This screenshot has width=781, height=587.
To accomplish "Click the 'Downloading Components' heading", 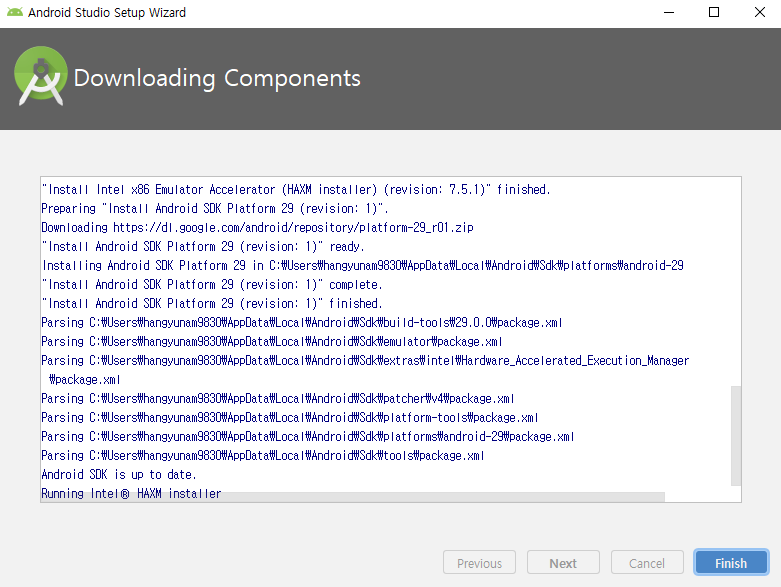I will 217,78.
